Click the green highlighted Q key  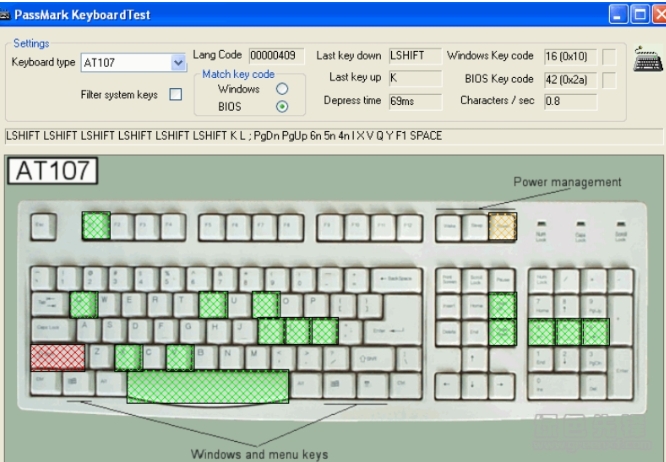[x=84, y=304]
